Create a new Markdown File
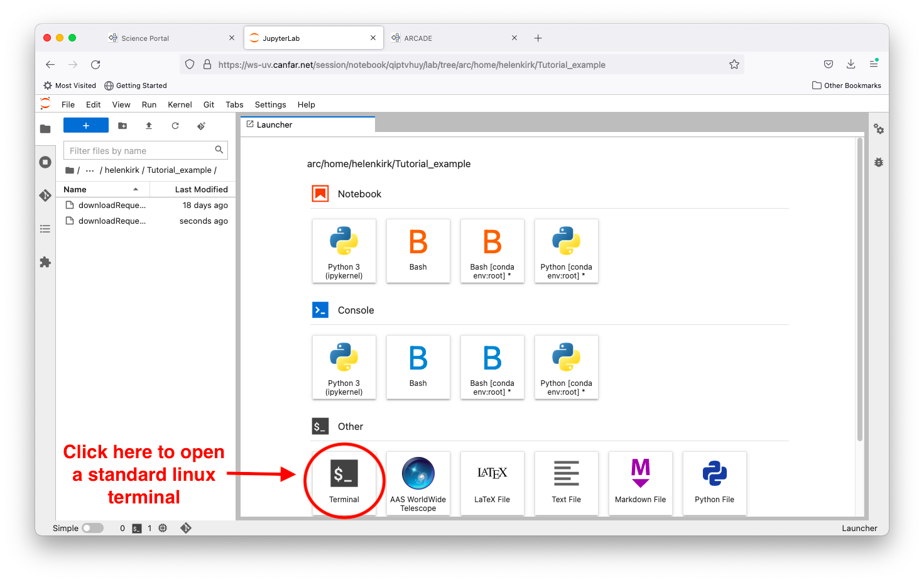The image size is (924, 582). (x=641, y=483)
